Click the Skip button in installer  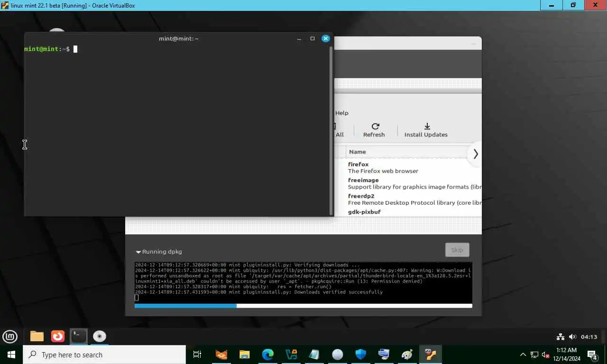coord(457,250)
